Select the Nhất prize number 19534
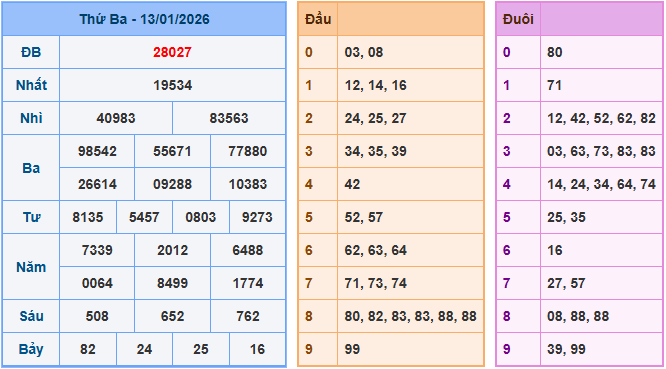Viewport: 666px width, 369px height. (x=172, y=85)
